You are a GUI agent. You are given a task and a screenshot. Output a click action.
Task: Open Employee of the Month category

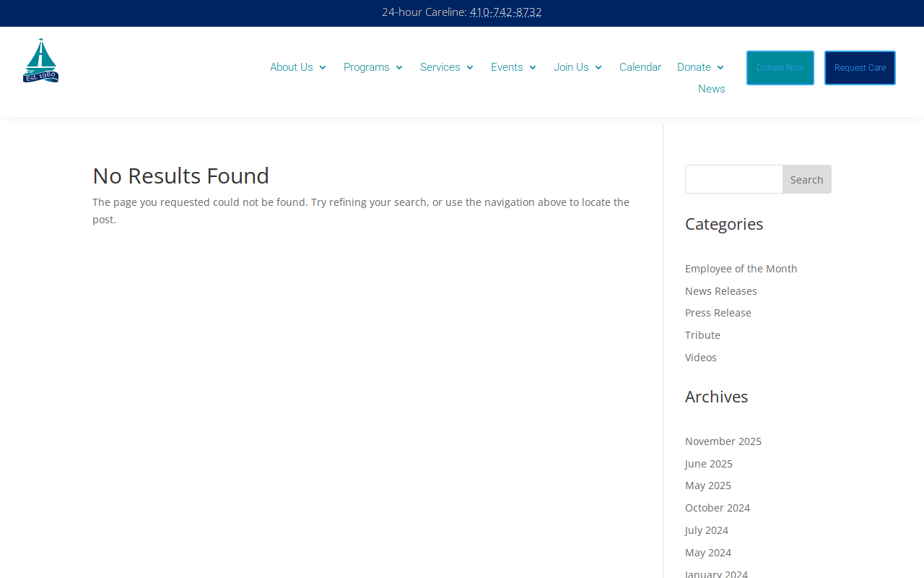pos(741,269)
